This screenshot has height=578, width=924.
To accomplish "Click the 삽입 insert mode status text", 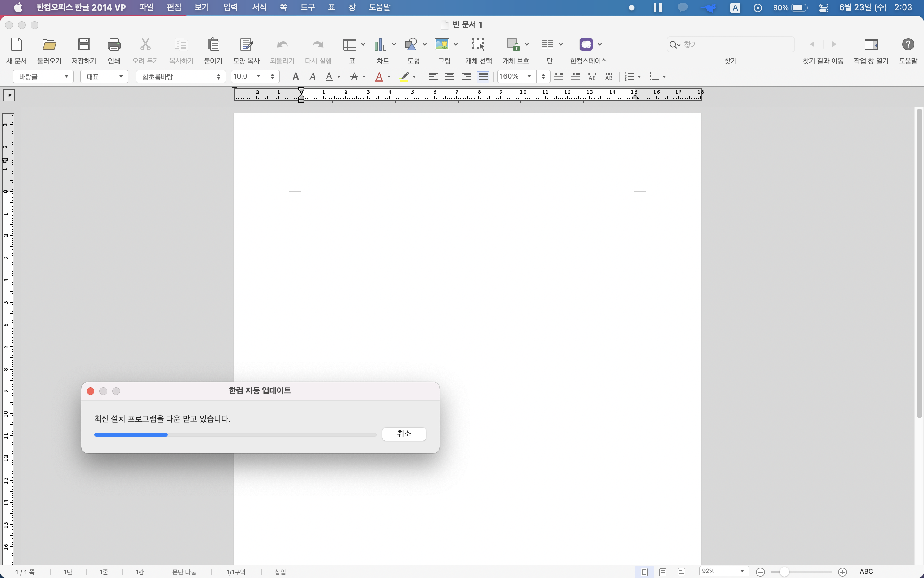I will (280, 572).
